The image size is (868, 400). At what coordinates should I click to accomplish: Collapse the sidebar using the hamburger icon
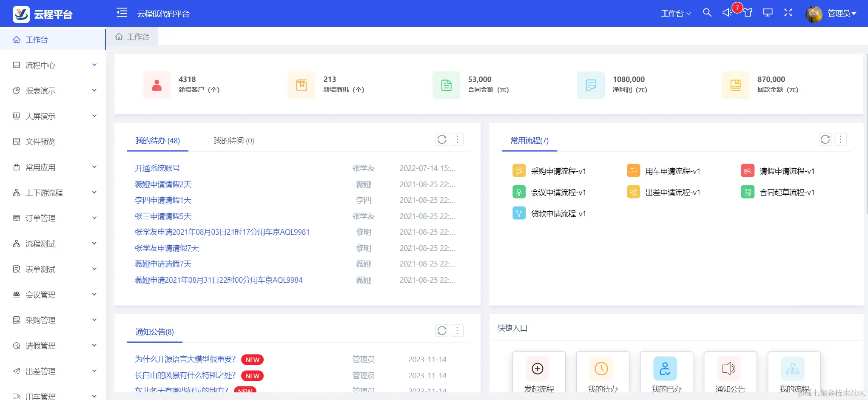tap(122, 13)
